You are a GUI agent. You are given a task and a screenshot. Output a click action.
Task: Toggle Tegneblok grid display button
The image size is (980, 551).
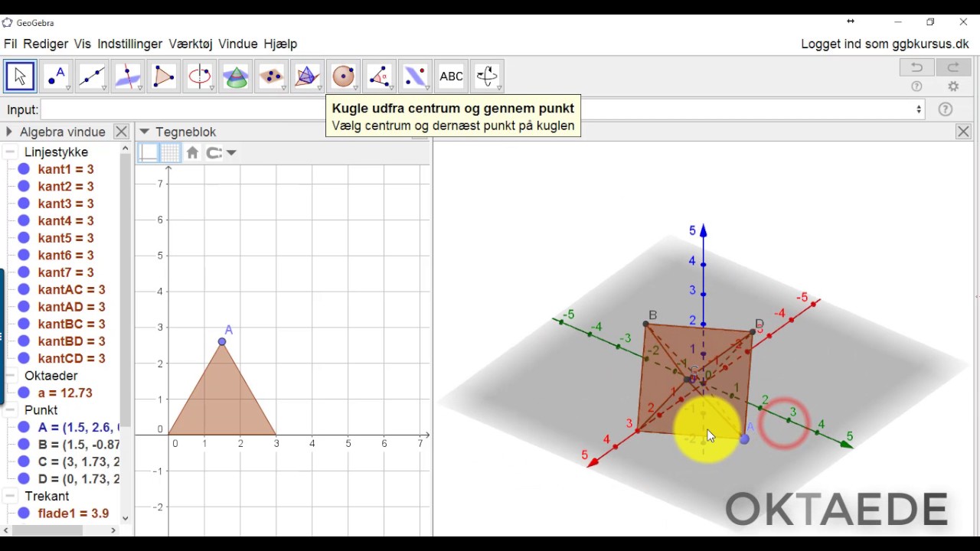(x=170, y=153)
